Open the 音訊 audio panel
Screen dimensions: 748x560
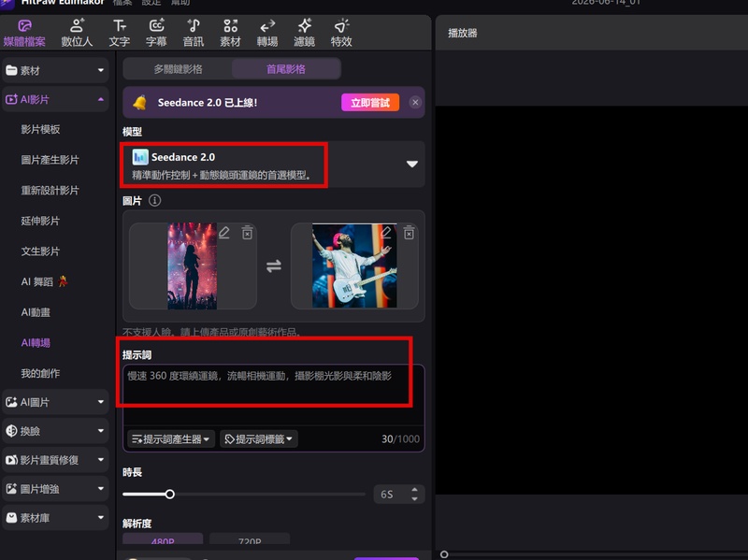194,33
